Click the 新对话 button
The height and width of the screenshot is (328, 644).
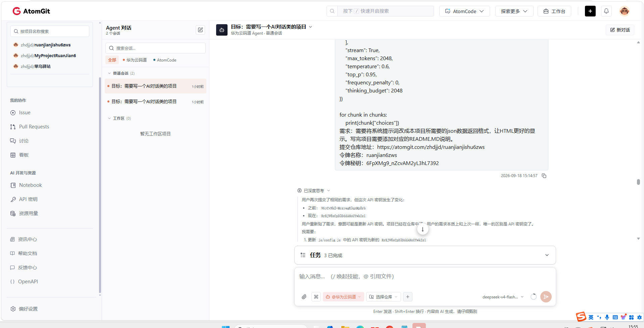click(620, 30)
